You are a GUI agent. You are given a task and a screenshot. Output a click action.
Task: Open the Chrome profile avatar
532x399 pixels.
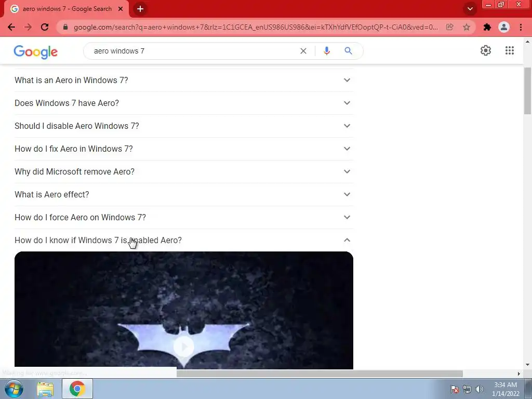pos(504,27)
